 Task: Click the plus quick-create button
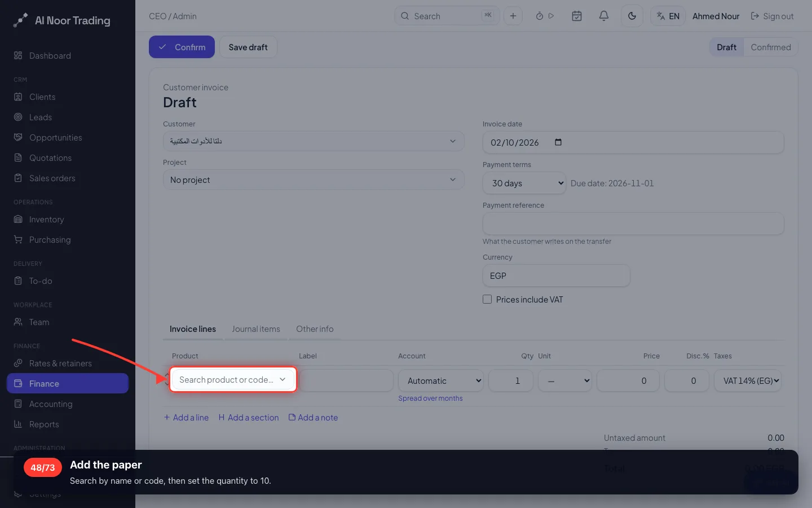pyautogui.click(x=513, y=16)
